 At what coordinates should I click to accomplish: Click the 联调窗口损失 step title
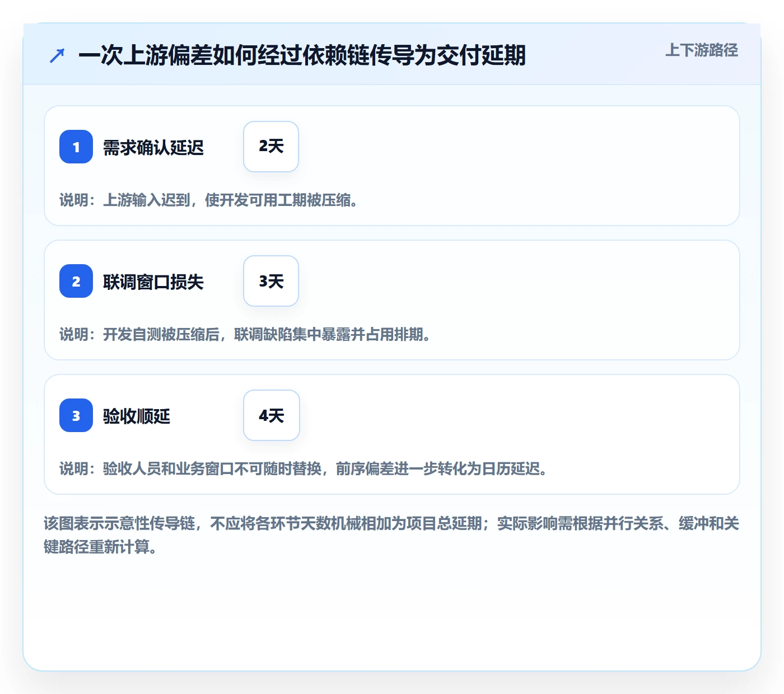coord(153,282)
